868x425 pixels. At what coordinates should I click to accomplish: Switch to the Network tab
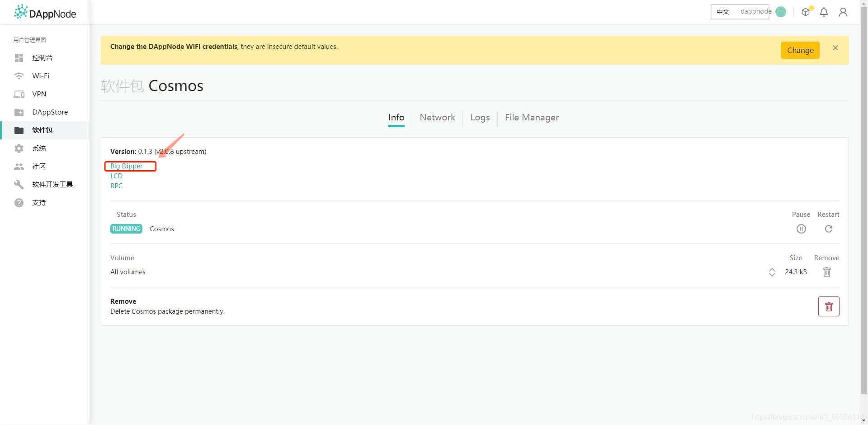point(438,118)
